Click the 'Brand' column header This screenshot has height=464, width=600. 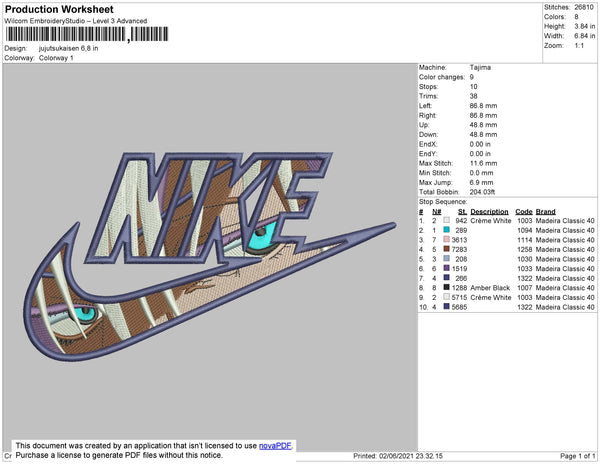tap(545, 212)
